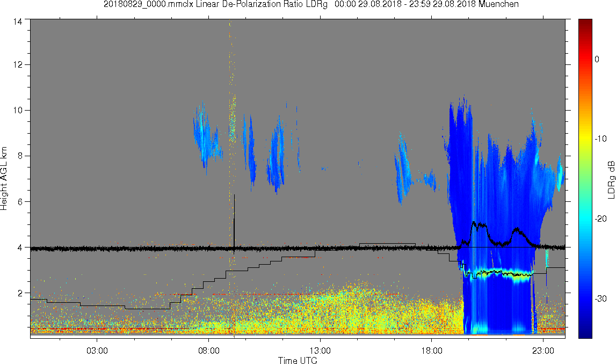Click the dark red top of colorbar
Viewport: 616px width, 364px height.
point(585,24)
